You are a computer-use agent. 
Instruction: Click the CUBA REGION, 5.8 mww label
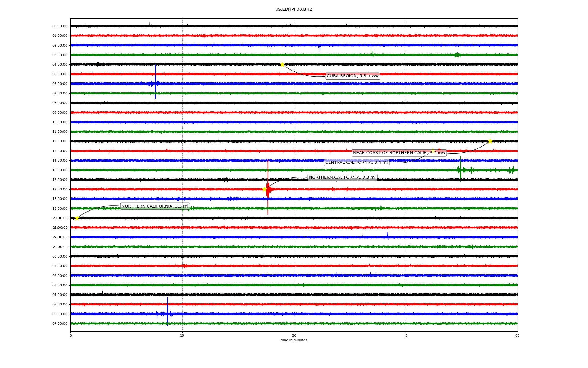click(352, 76)
